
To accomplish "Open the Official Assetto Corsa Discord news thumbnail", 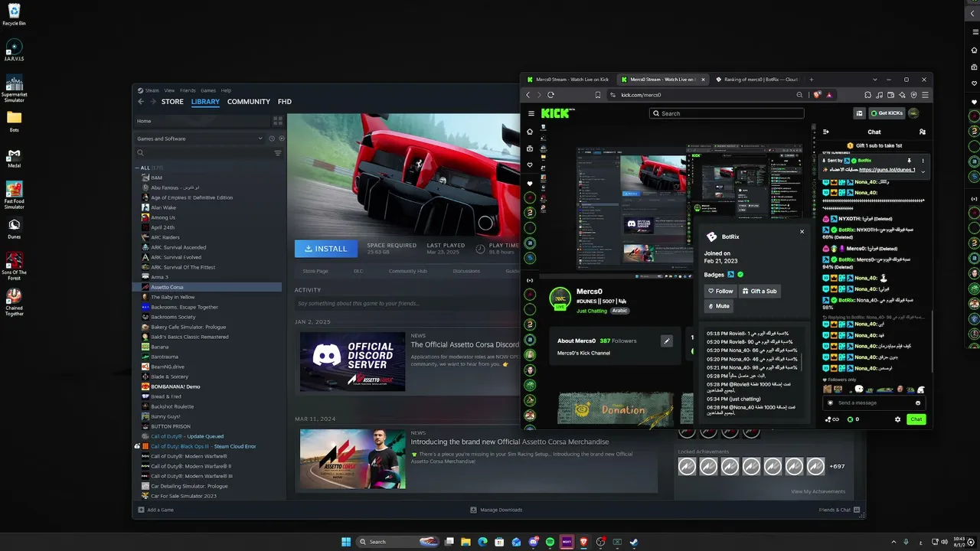I will (x=352, y=362).
